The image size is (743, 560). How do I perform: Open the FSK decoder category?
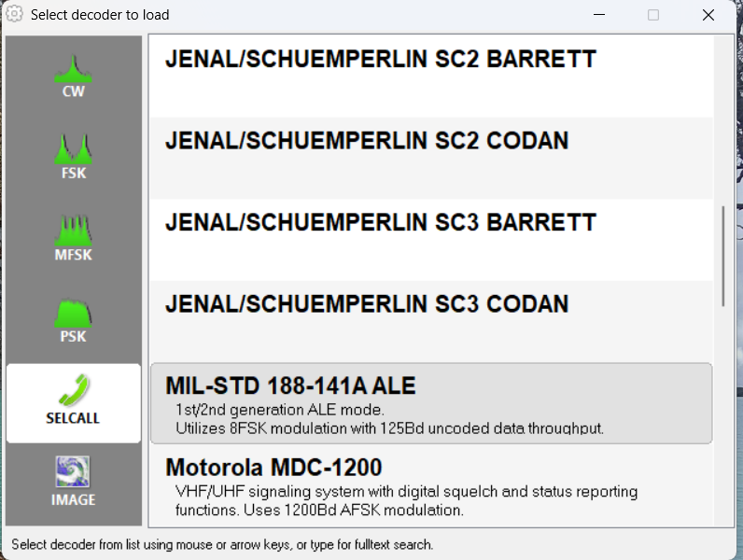(73, 148)
